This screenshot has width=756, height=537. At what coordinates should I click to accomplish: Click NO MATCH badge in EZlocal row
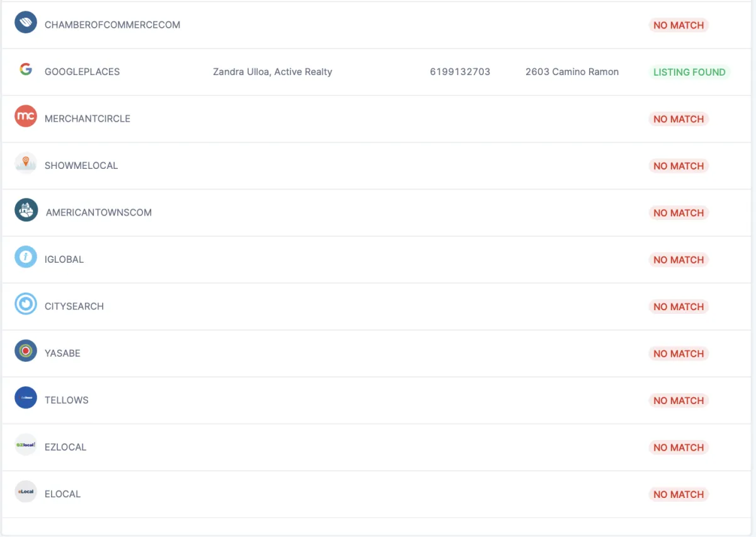[679, 448]
